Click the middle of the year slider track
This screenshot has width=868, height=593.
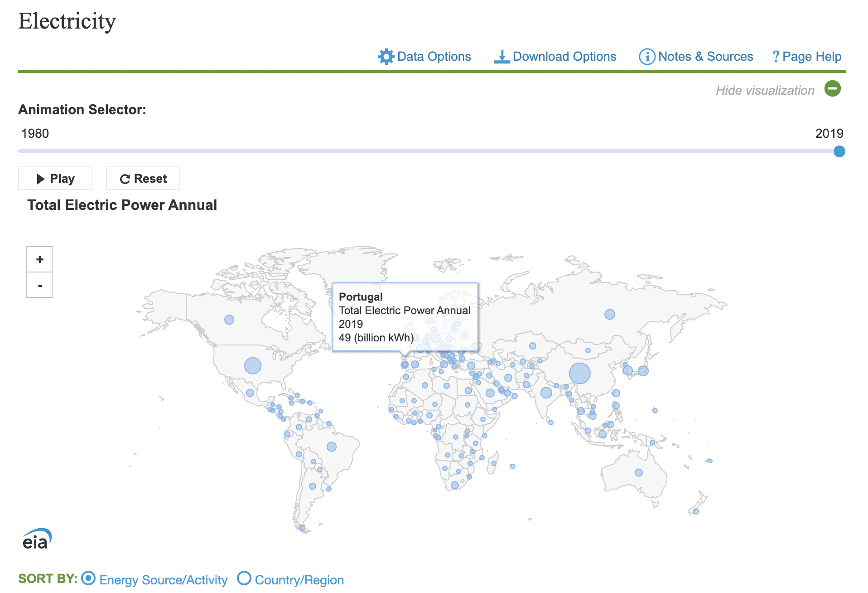point(429,151)
